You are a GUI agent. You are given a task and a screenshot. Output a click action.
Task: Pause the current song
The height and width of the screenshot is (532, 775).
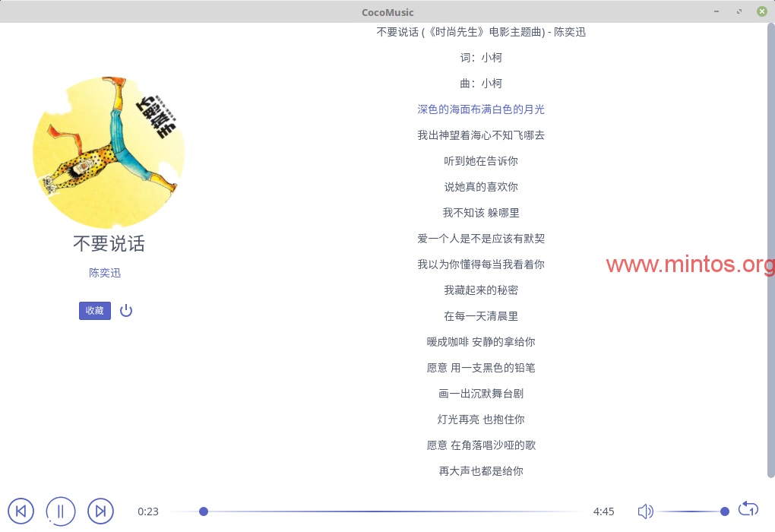click(61, 511)
